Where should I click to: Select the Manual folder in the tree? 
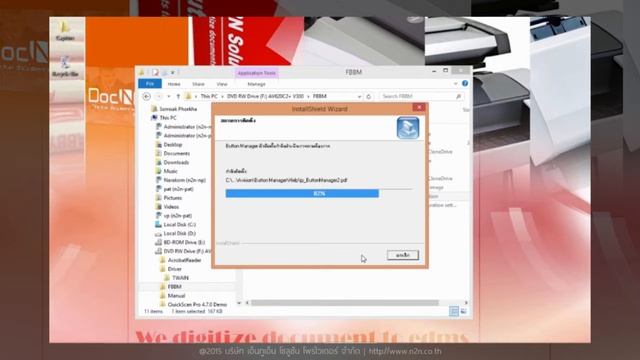(176, 296)
